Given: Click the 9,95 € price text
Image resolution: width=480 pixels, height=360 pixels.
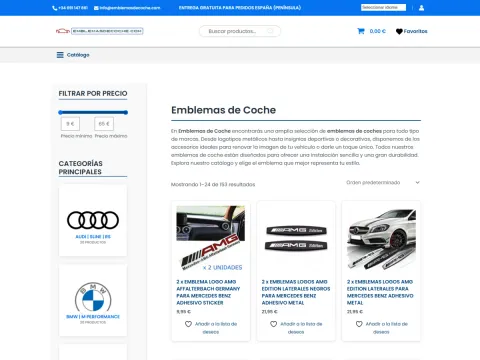Looking at the screenshot, I should pyautogui.click(x=183, y=312).
